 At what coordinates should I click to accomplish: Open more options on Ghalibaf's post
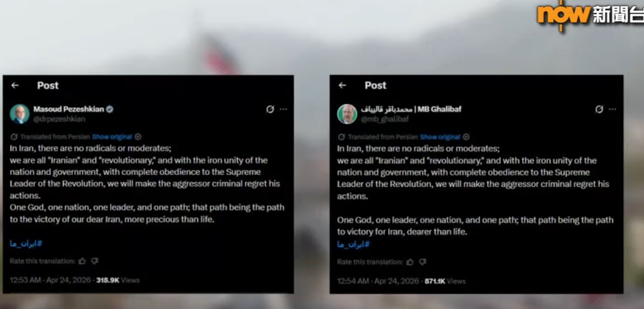[613, 109]
